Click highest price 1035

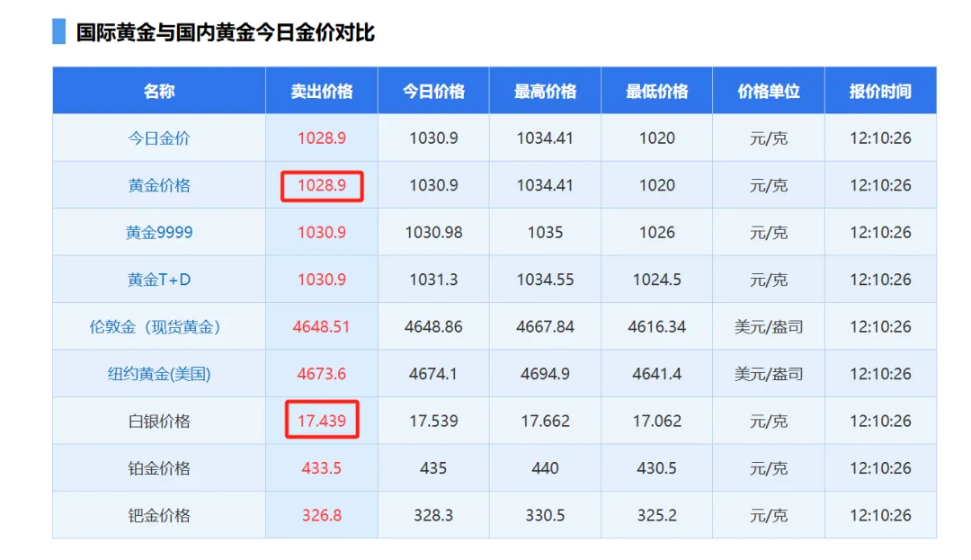[x=545, y=232]
